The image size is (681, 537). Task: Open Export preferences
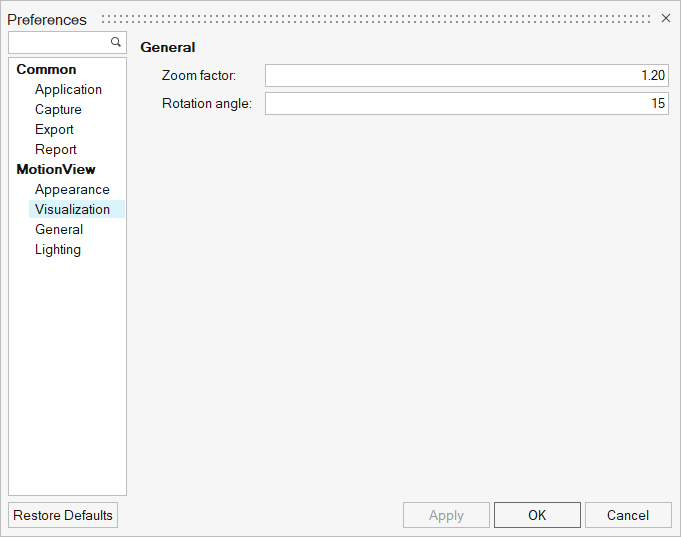tap(54, 129)
